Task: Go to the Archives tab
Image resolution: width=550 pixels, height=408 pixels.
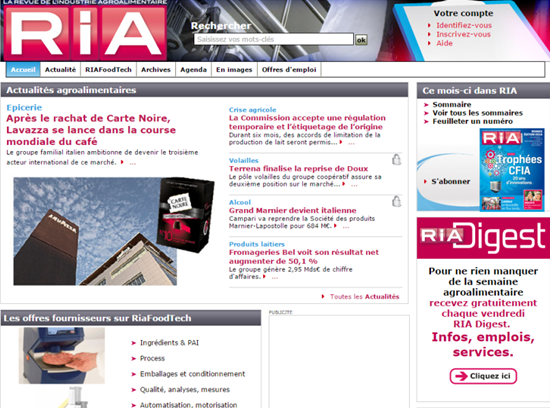Action: [x=156, y=69]
